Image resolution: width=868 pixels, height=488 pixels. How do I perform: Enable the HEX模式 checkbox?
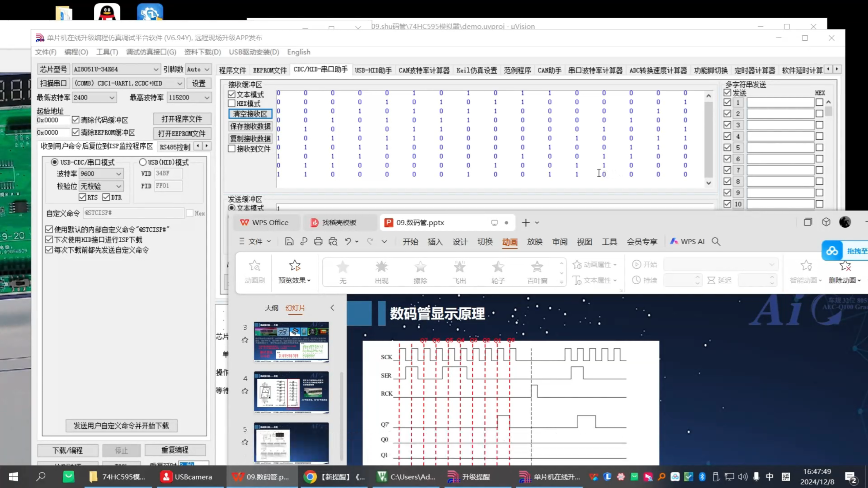(232, 104)
